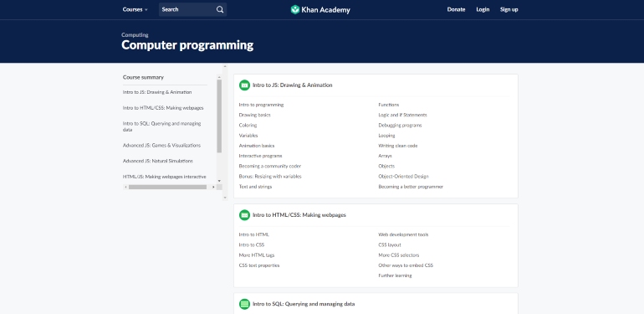Select Course summary in the sidebar
This screenshot has width=644, height=314.
click(x=143, y=77)
